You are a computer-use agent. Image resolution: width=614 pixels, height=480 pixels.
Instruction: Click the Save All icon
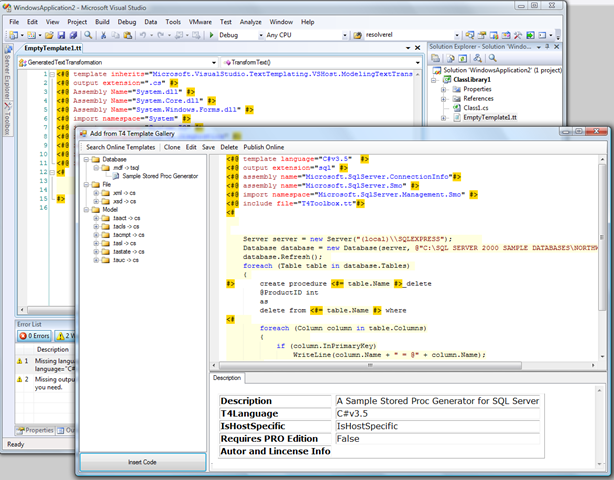[x=73, y=35]
